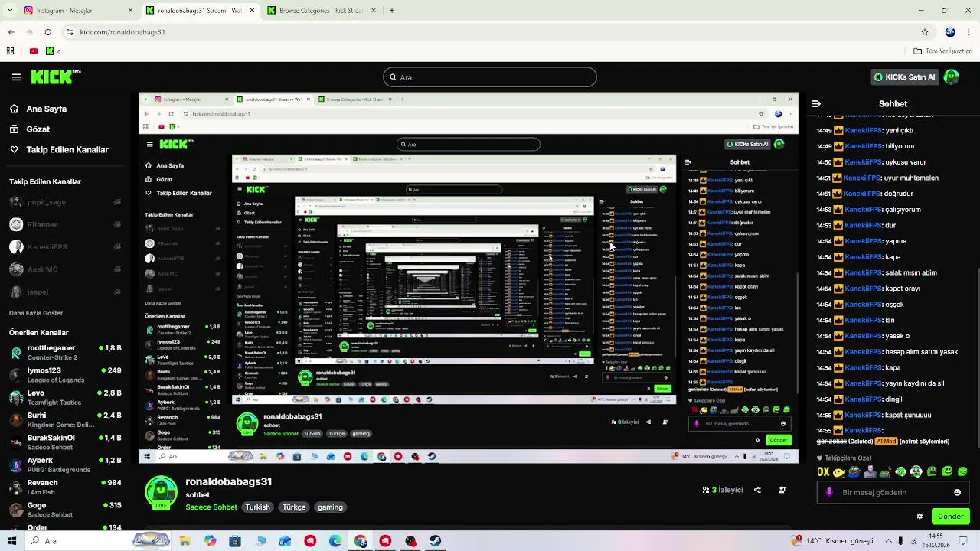The width and height of the screenshot is (980, 551).
Task: Bookmark this page with star icon
Action: click(925, 32)
